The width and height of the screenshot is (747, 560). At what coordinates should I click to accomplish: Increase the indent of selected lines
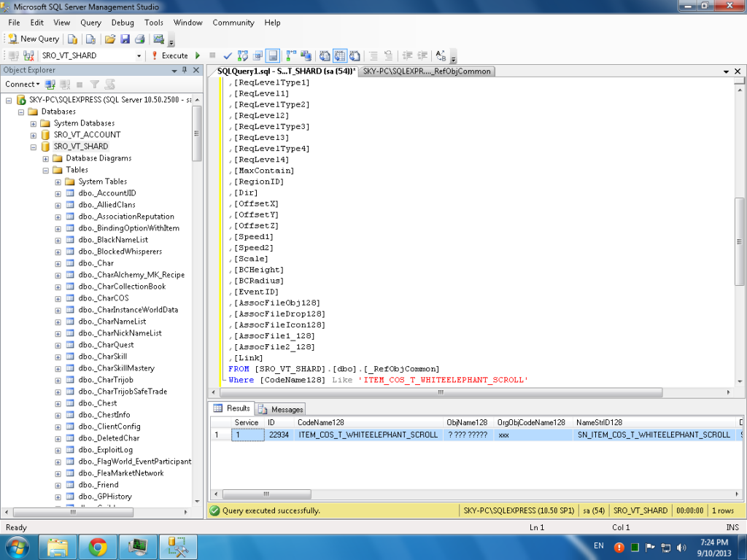tap(422, 55)
